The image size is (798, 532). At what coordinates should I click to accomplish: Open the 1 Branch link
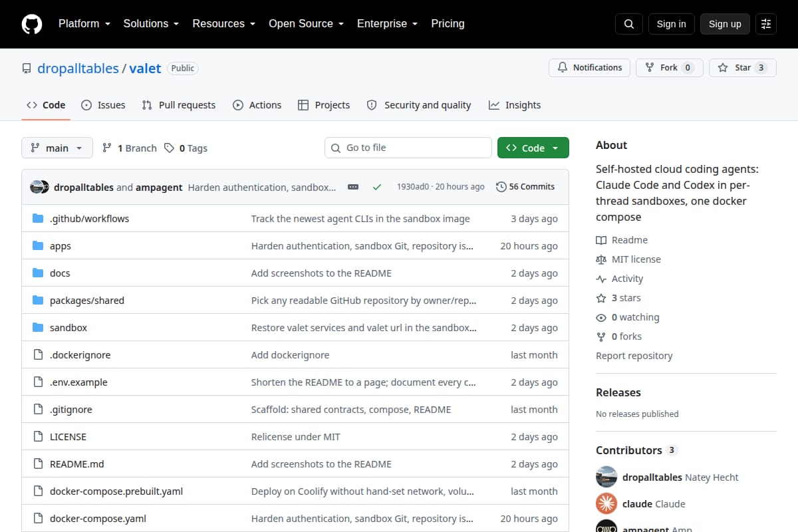[129, 148]
